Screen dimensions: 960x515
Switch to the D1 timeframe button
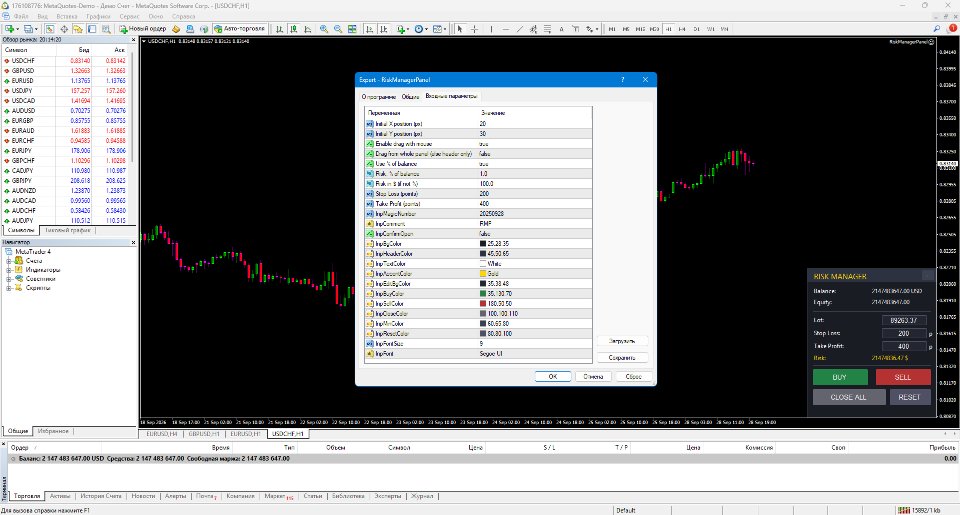click(x=696, y=29)
